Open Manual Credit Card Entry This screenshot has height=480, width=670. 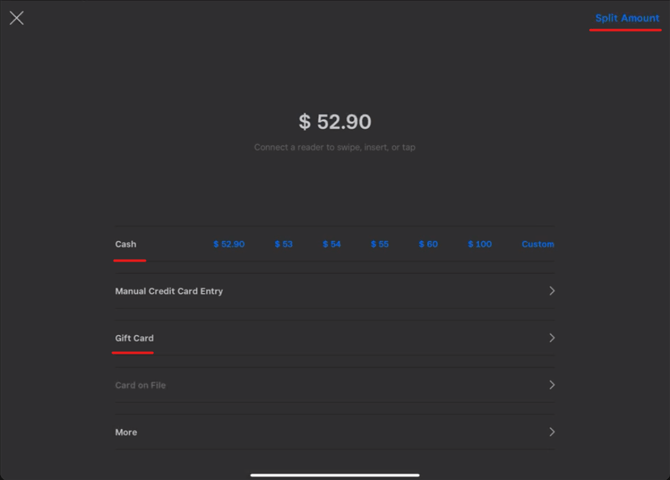[169, 291]
